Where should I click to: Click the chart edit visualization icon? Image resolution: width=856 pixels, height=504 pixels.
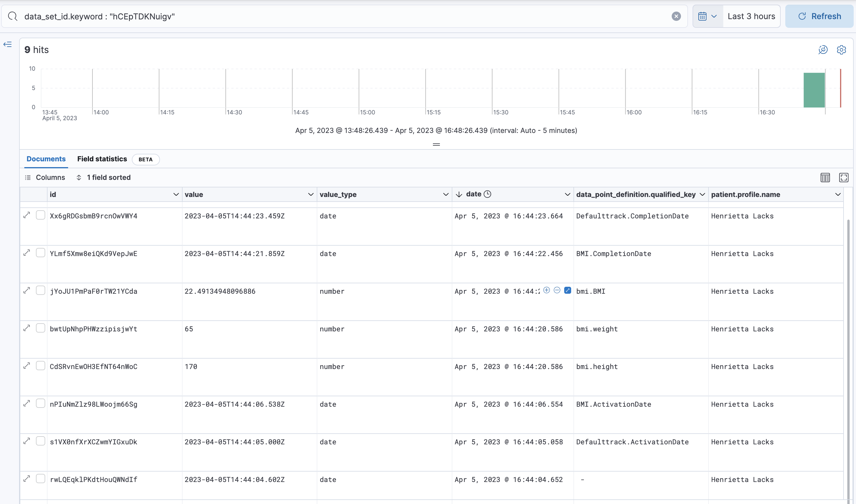823,50
